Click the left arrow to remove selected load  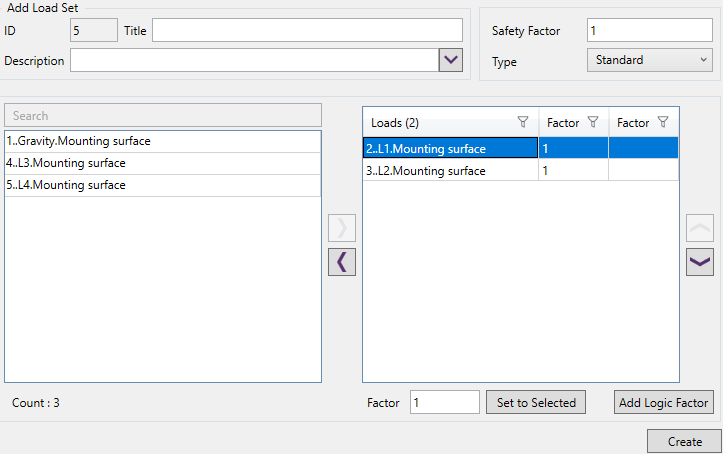click(342, 262)
